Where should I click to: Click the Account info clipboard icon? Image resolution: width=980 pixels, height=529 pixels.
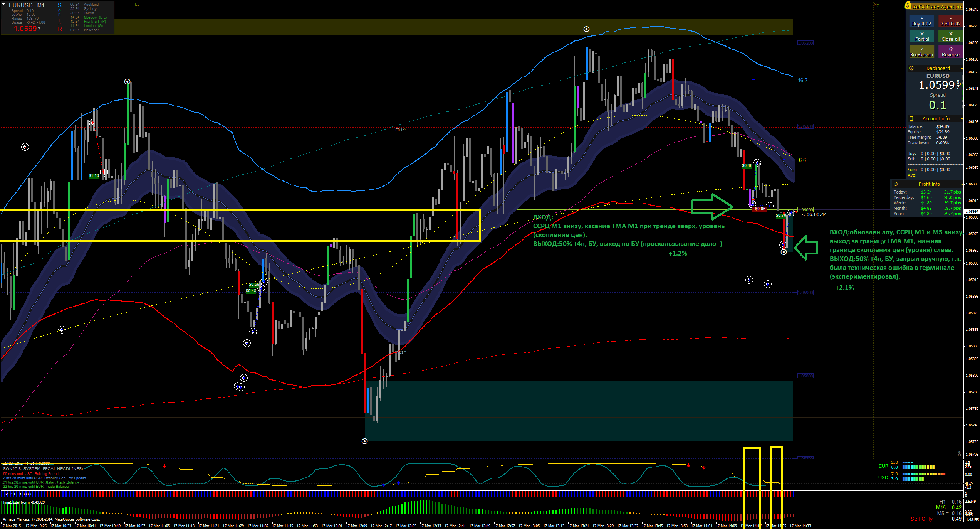pyautogui.click(x=911, y=119)
